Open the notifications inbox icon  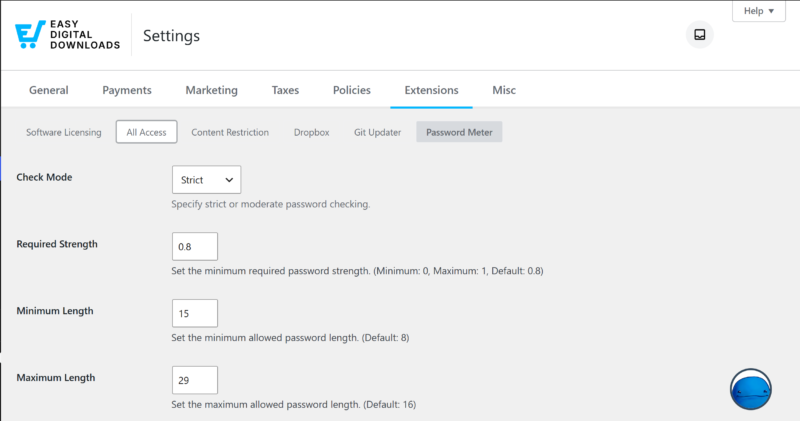click(x=699, y=35)
